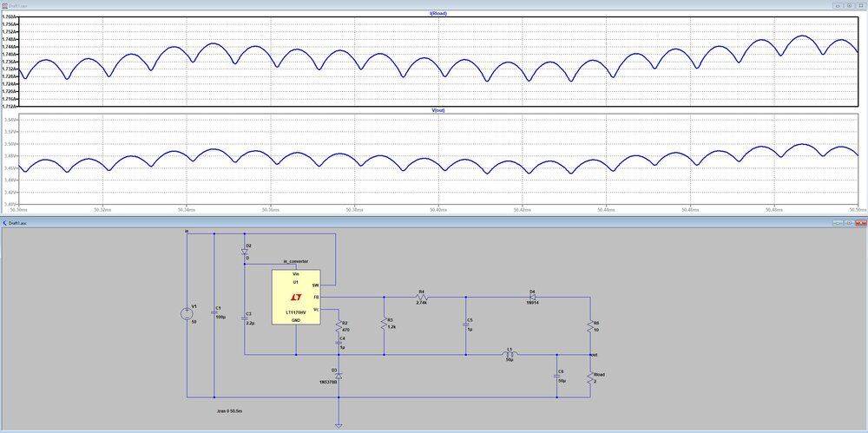Select the L1 inductor symbol
Image resolution: width=868 pixels, height=433 pixels.
pos(510,355)
